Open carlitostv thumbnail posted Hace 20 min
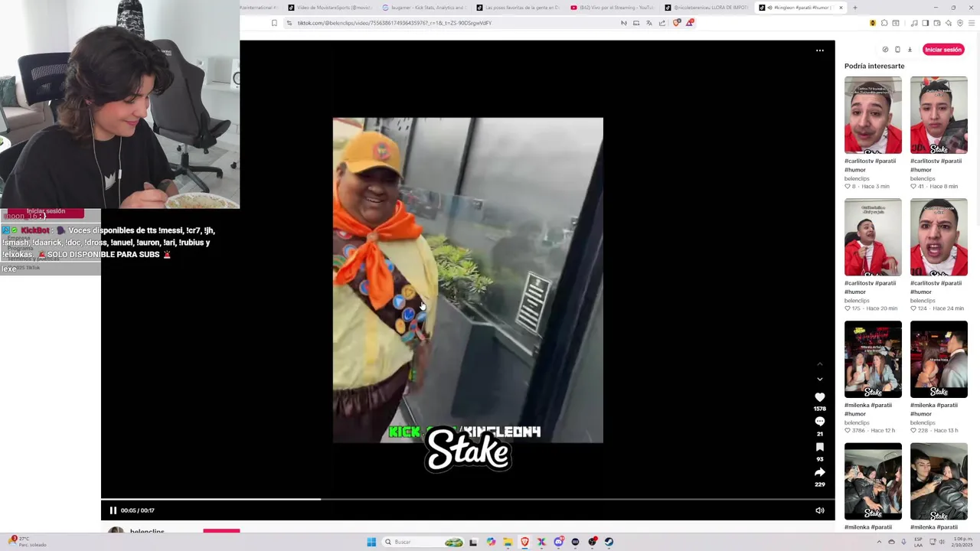The height and width of the screenshot is (551, 980). (x=873, y=237)
